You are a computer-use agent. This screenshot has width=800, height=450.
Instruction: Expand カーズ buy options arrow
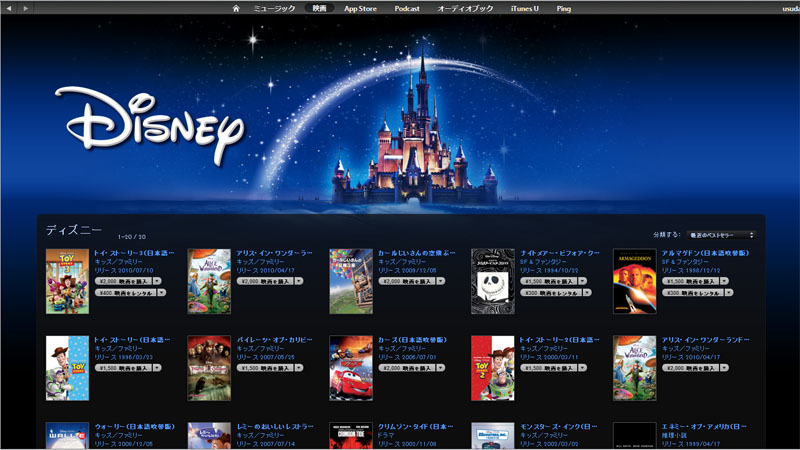tap(441, 368)
